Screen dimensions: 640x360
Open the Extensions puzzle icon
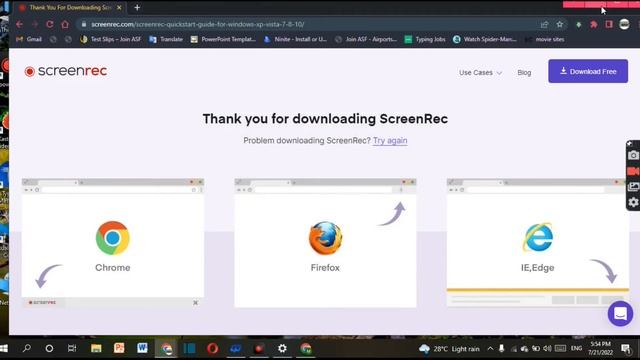(x=594, y=24)
